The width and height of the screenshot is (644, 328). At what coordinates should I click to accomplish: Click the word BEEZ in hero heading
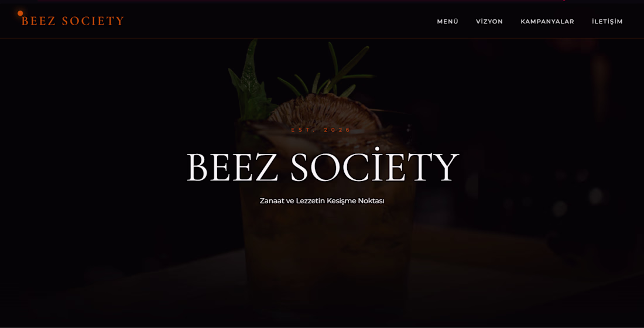[x=232, y=167]
